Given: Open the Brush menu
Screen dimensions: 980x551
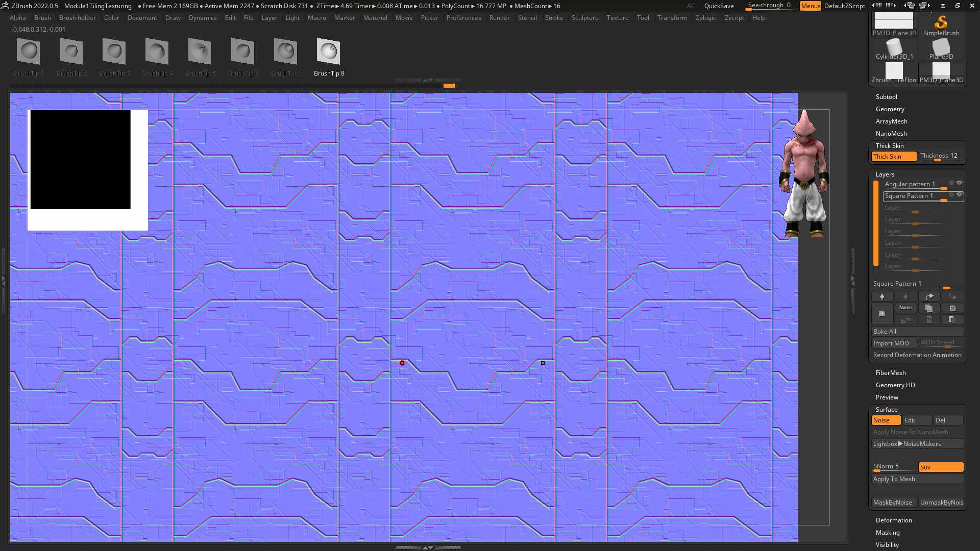Looking at the screenshot, I should pyautogui.click(x=42, y=18).
